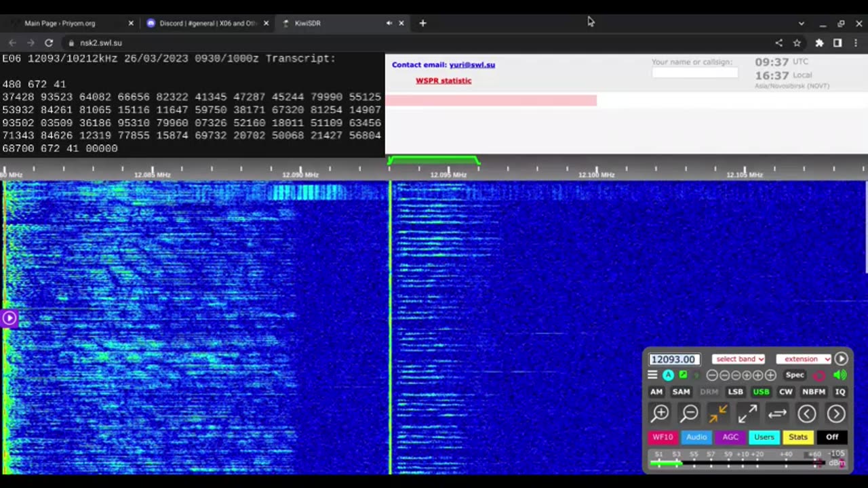Click the red record circle icon
Image resolution: width=868 pixels, height=488 pixels.
(x=819, y=375)
